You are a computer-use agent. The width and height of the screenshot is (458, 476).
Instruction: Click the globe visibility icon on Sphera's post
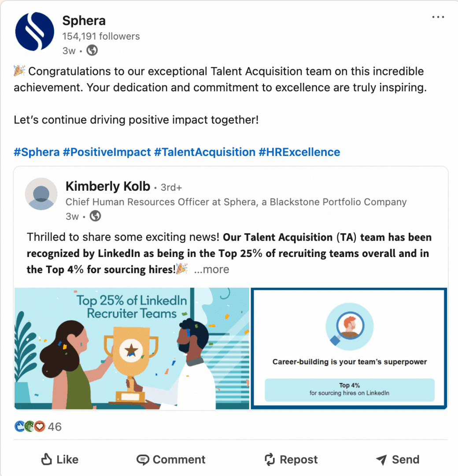91,50
